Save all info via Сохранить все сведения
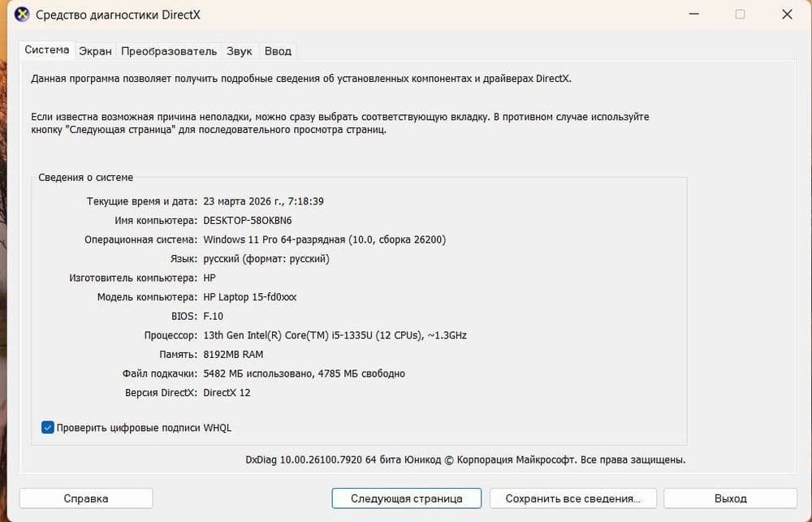Image resolution: width=812 pixels, height=522 pixels. pyautogui.click(x=572, y=498)
